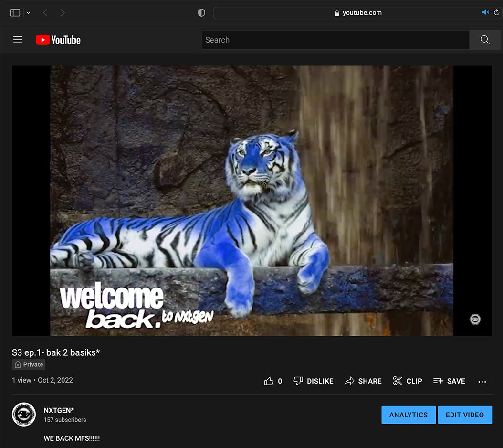Open the Share dialog
The height and width of the screenshot is (448, 503).
coord(363,381)
